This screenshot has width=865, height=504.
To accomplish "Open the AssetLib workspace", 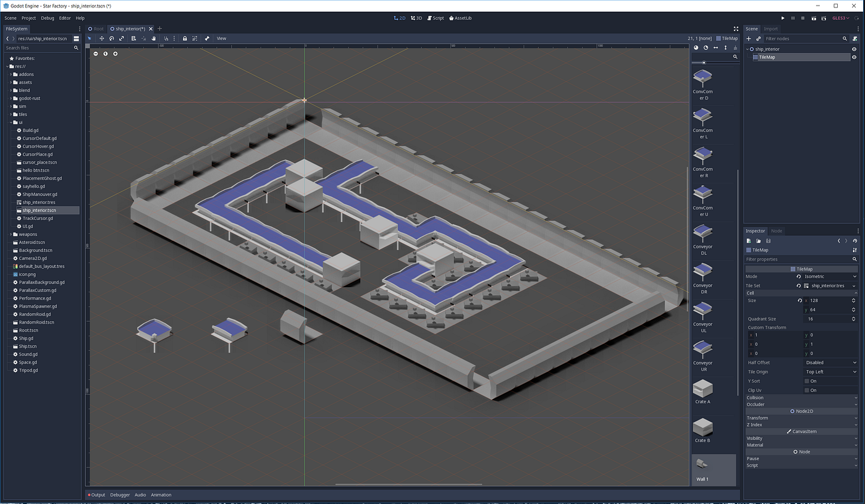I will pos(460,18).
